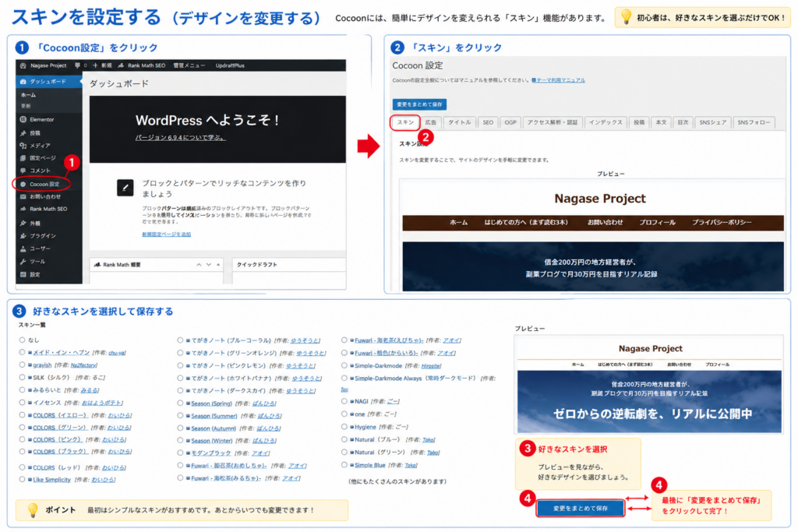The width and height of the screenshot is (798, 532).
Task: Open the SNSシェア tab
Action: (x=712, y=122)
